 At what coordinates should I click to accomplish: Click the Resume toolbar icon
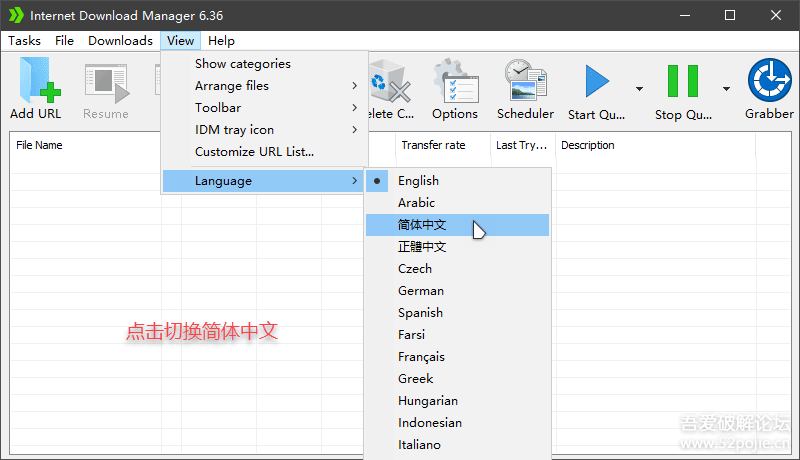[107, 83]
